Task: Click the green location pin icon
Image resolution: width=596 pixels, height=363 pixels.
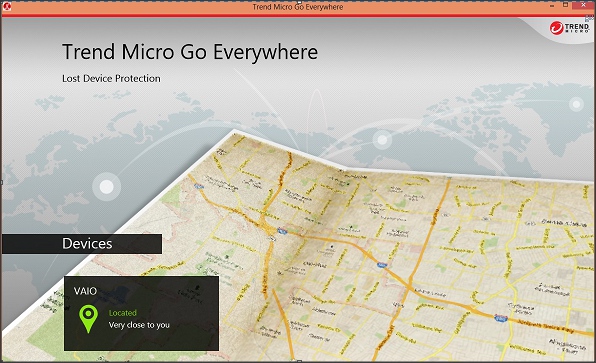Action: point(88,319)
